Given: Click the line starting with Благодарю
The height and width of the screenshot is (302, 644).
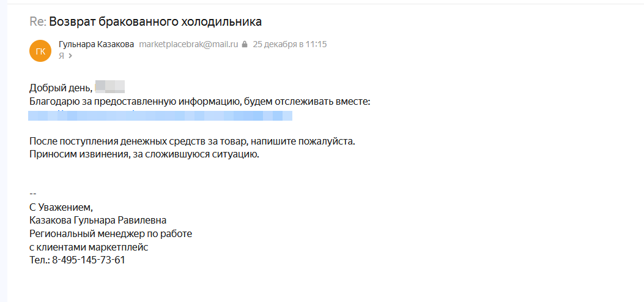Looking at the screenshot, I should [x=199, y=101].
